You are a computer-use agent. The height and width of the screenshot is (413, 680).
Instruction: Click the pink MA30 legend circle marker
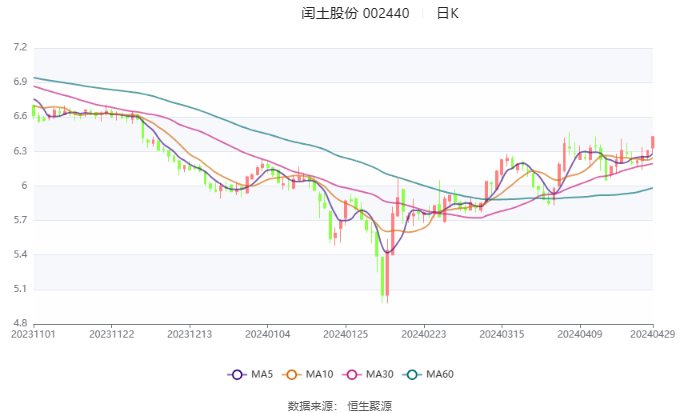(x=353, y=375)
